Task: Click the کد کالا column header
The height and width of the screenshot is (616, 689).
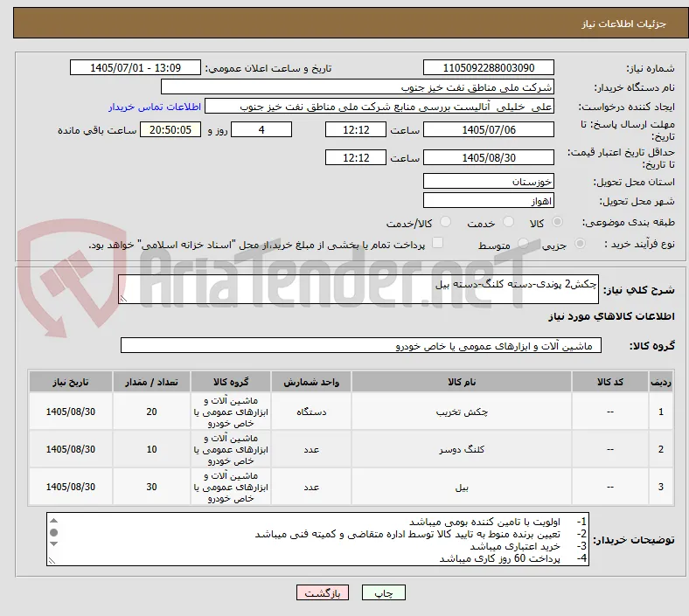Action: tap(610, 382)
